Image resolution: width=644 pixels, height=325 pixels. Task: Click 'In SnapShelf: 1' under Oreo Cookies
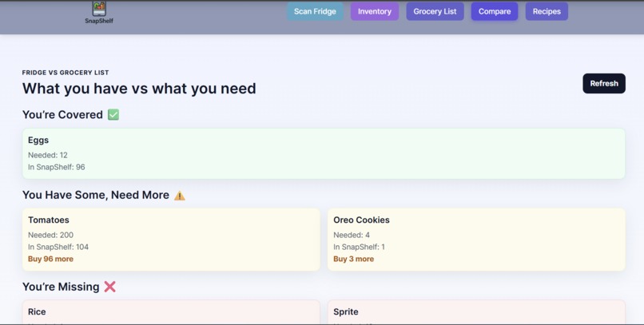tap(359, 247)
